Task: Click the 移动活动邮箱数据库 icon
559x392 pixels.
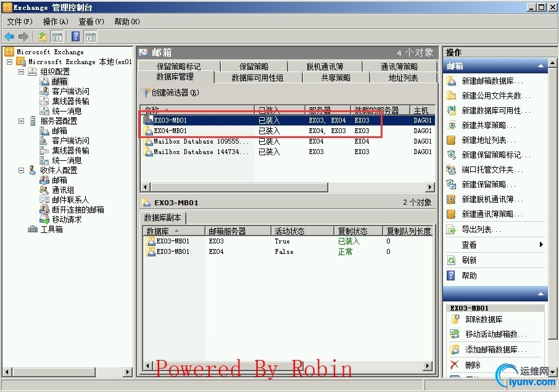Action: coord(455,334)
